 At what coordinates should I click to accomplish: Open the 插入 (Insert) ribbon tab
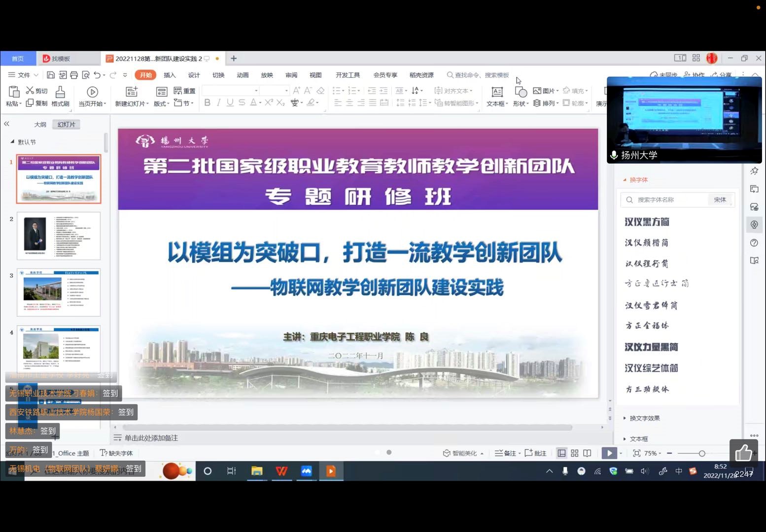point(170,75)
